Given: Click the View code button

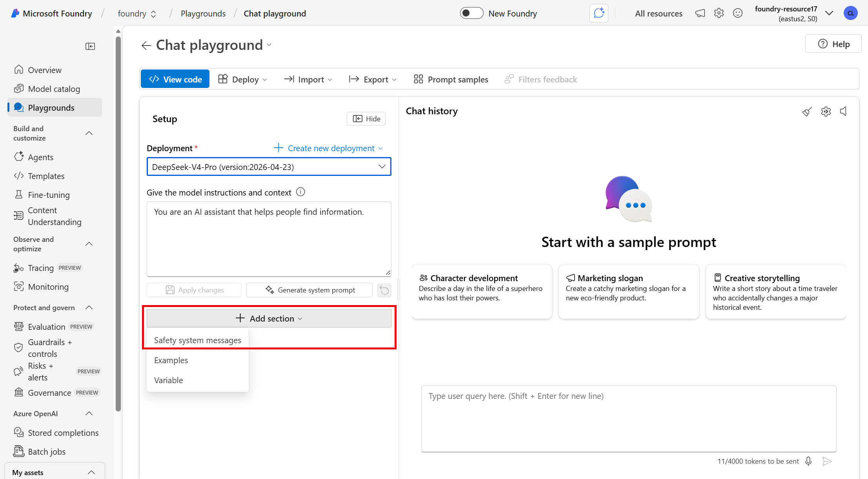Looking at the screenshot, I should 175,79.
